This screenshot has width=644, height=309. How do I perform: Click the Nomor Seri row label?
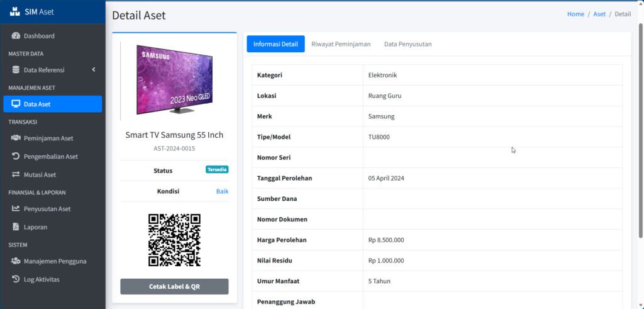[x=274, y=157]
